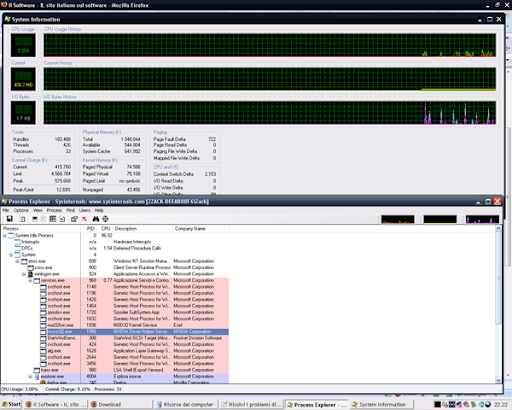Viewport: 512px width, 410px height.
Task: Open the View menu
Action: (x=38, y=210)
